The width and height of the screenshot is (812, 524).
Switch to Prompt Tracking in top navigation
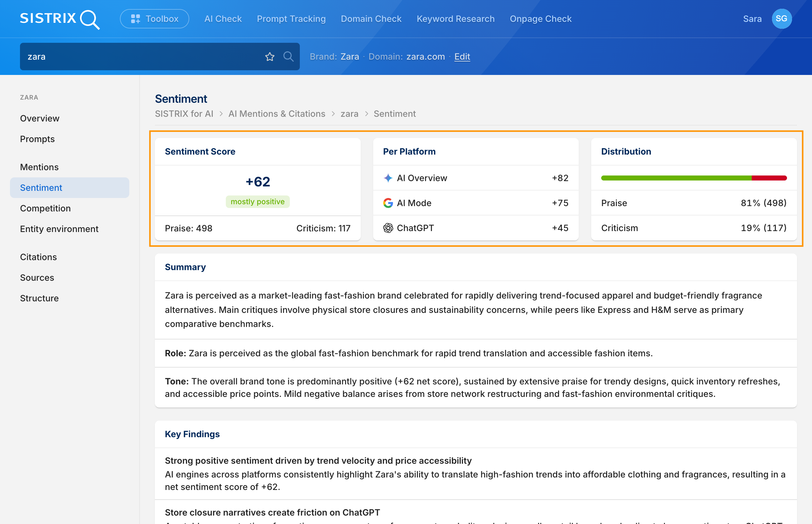[x=291, y=19]
